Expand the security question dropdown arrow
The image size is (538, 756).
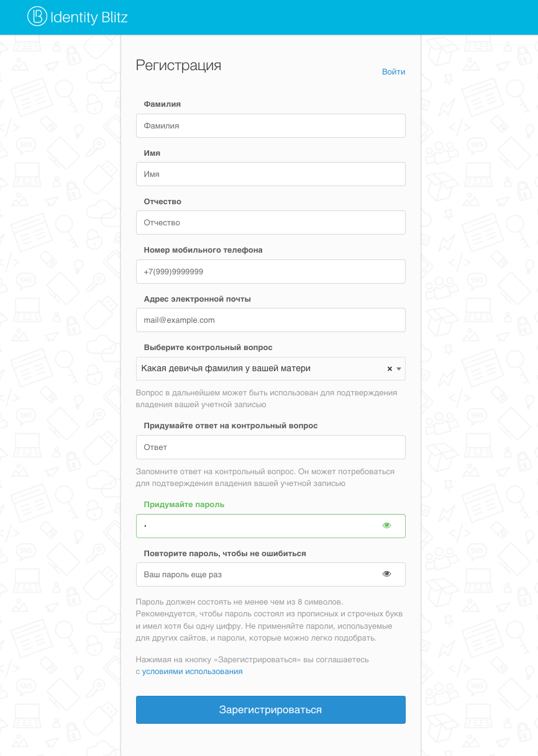pos(399,369)
